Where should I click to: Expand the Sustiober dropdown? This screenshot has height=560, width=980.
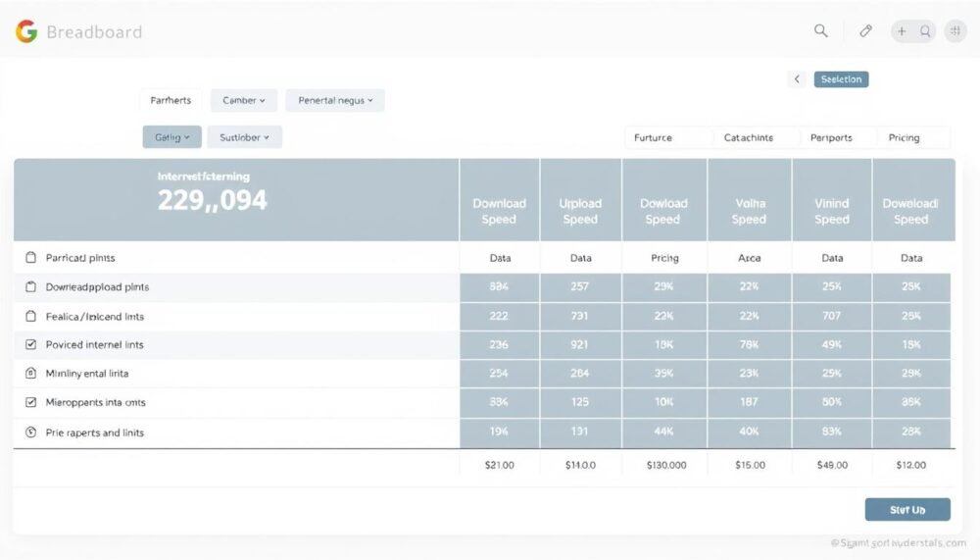click(x=244, y=137)
